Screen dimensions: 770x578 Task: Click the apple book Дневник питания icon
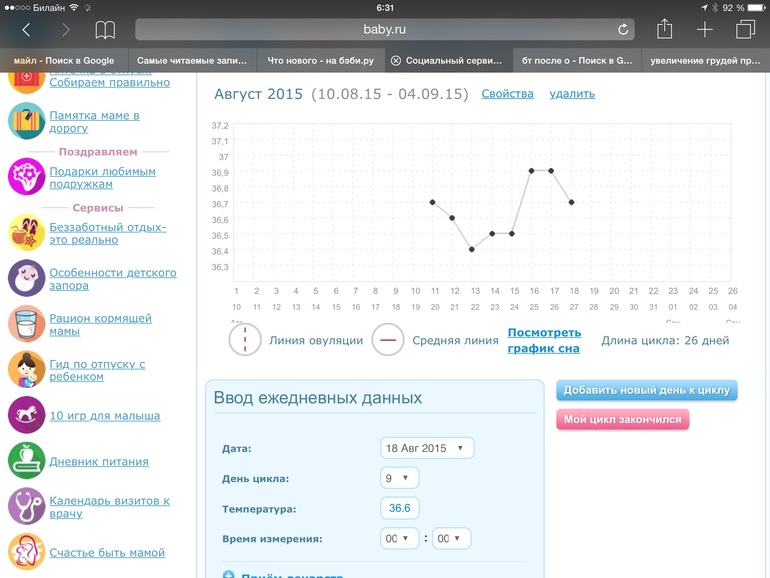26,461
